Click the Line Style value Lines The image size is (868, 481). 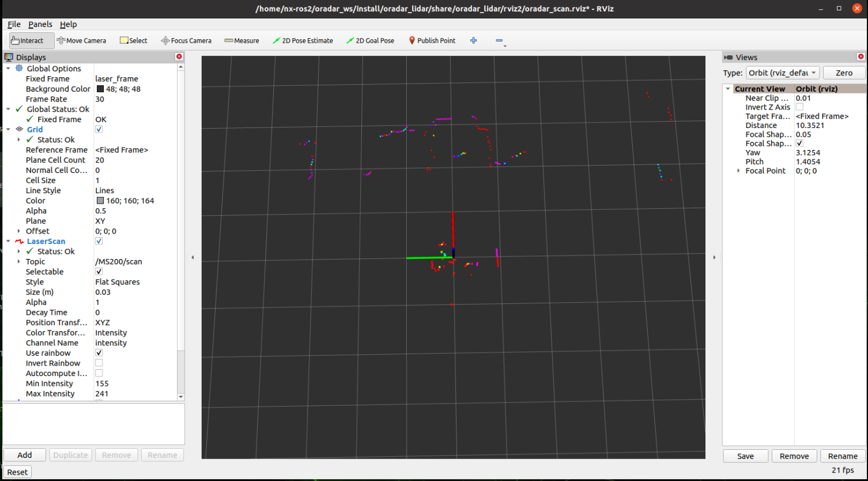(x=104, y=190)
